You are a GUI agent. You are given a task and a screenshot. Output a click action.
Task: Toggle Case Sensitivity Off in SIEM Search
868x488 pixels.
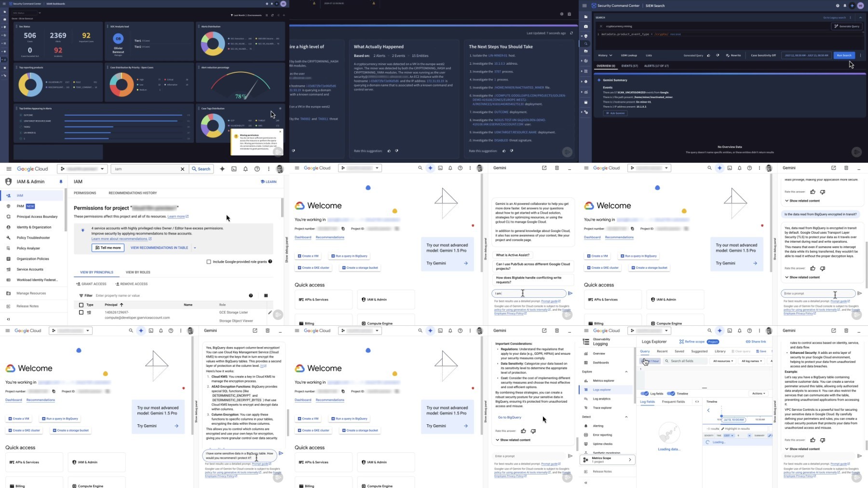(763, 56)
